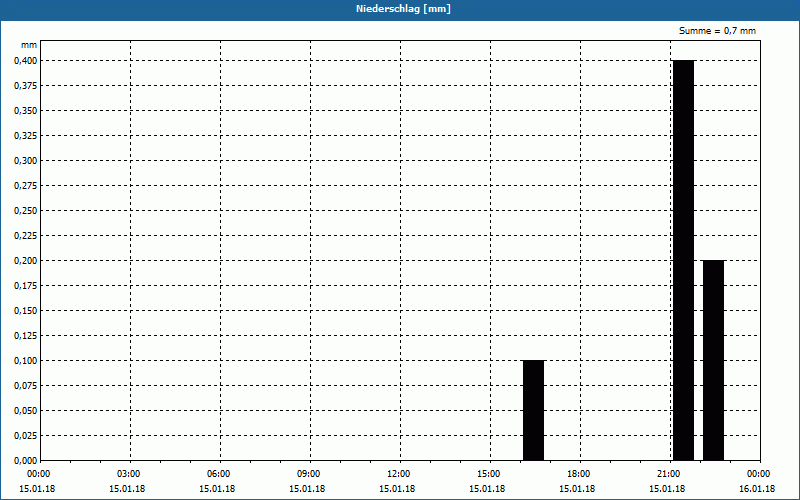The image size is (800, 500).
Task: Click the 0,300 y-axis value
Action: (26, 161)
